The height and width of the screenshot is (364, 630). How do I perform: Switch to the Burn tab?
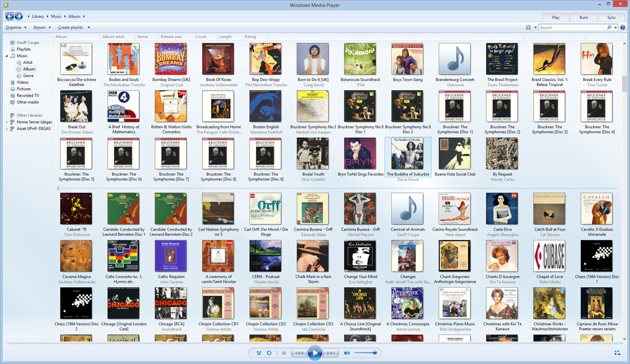click(x=583, y=17)
